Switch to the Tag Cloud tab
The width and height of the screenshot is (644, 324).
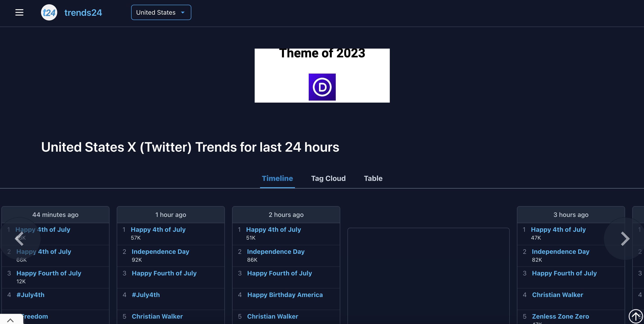pos(328,178)
